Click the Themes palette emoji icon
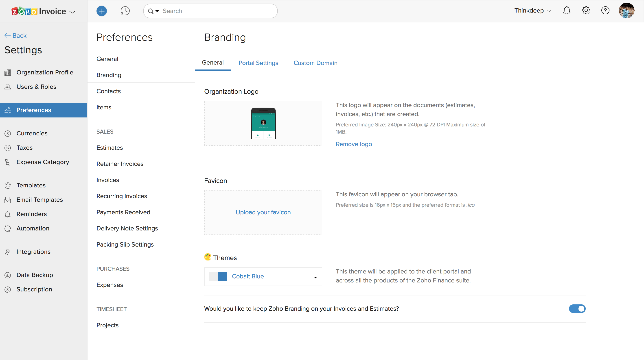This screenshot has width=644, height=360. [208, 257]
